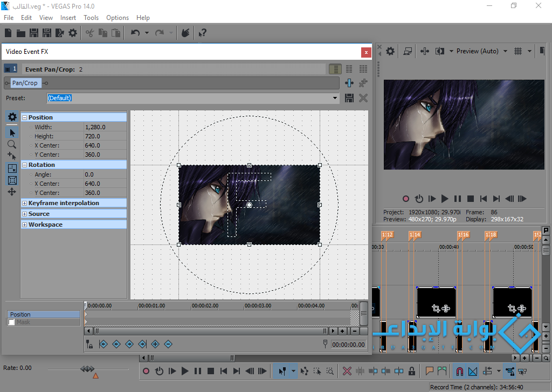This screenshot has width=552, height=392.
Task: Toggle Lock Aspect Ratio in Pan/Crop tools
Action: (x=12, y=169)
